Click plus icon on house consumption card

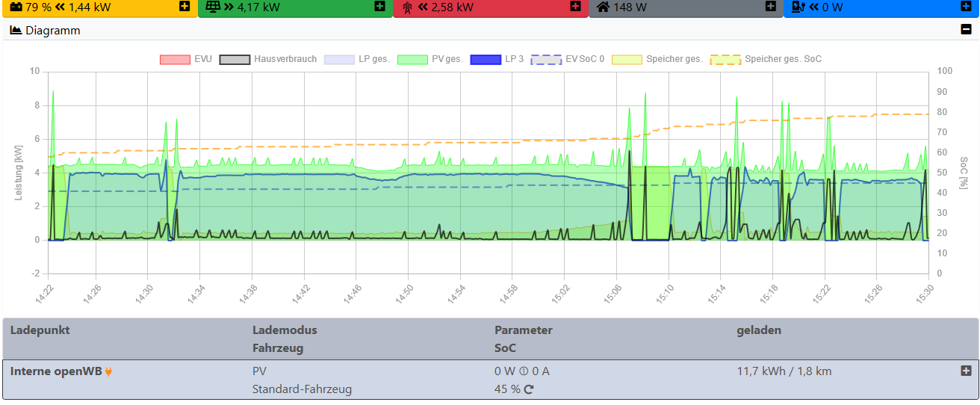[x=770, y=7]
